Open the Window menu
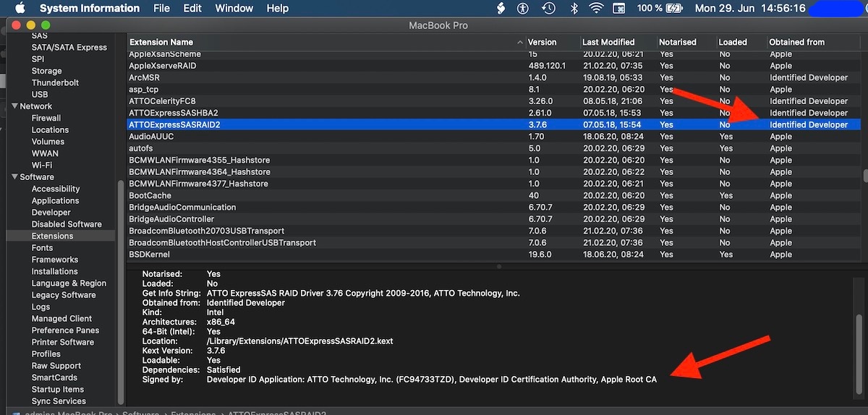868x415 pixels. (x=234, y=9)
